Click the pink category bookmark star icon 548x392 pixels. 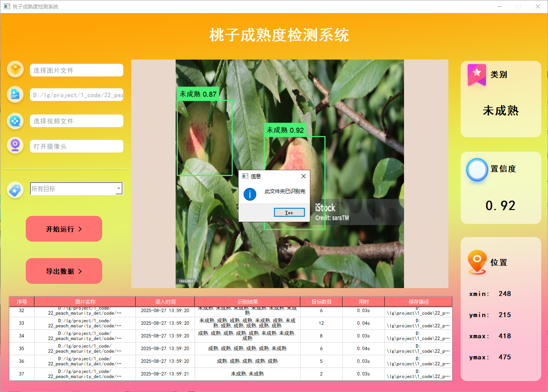pos(477,75)
